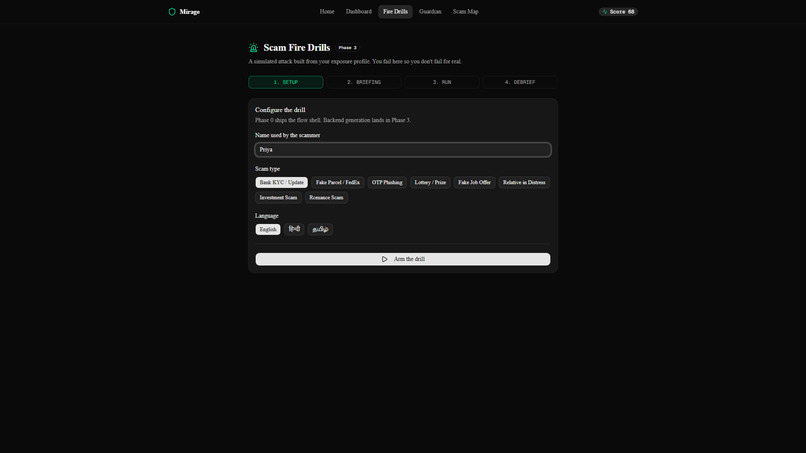806x453 pixels.
Task: Click the Scam Fire Drills heading
Action: click(x=297, y=48)
